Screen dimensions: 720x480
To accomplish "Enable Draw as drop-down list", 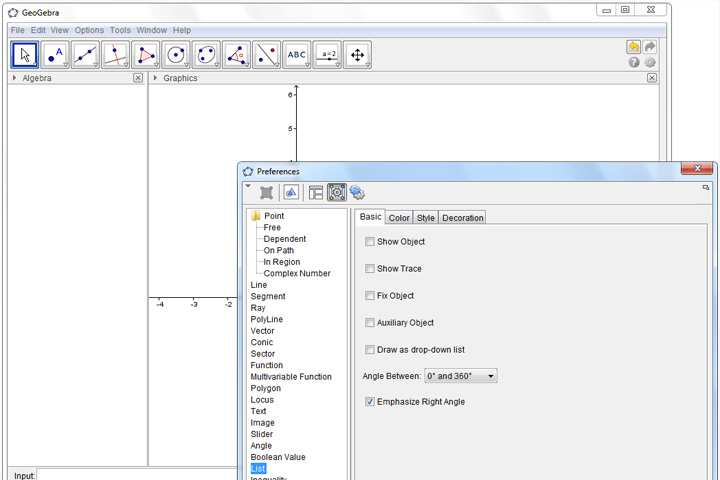I will point(370,350).
